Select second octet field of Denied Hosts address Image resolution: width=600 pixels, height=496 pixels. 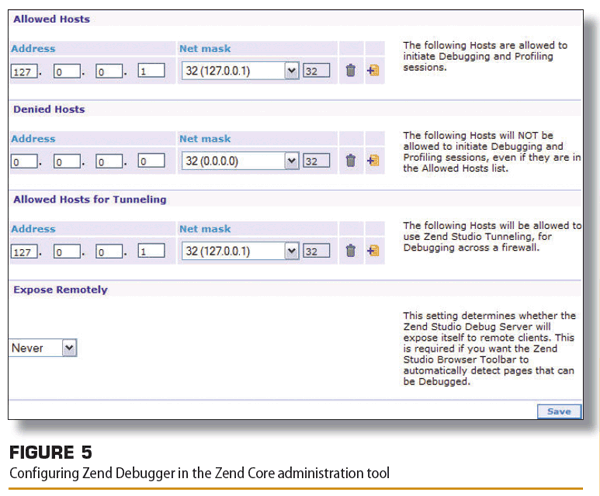click(x=66, y=162)
